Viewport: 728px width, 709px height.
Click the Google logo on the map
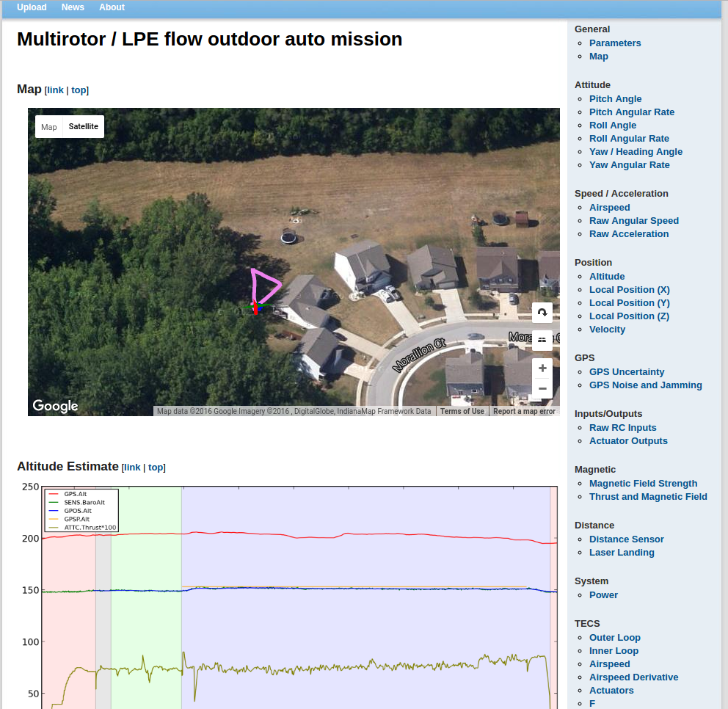pyautogui.click(x=55, y=406)
